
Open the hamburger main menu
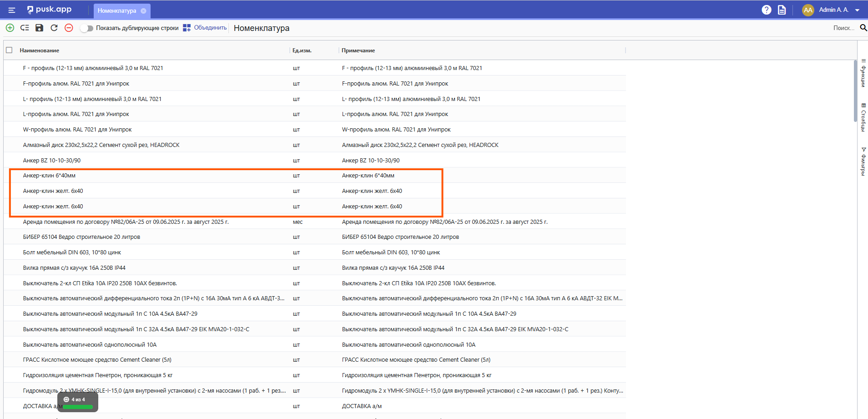pos(12,10)
